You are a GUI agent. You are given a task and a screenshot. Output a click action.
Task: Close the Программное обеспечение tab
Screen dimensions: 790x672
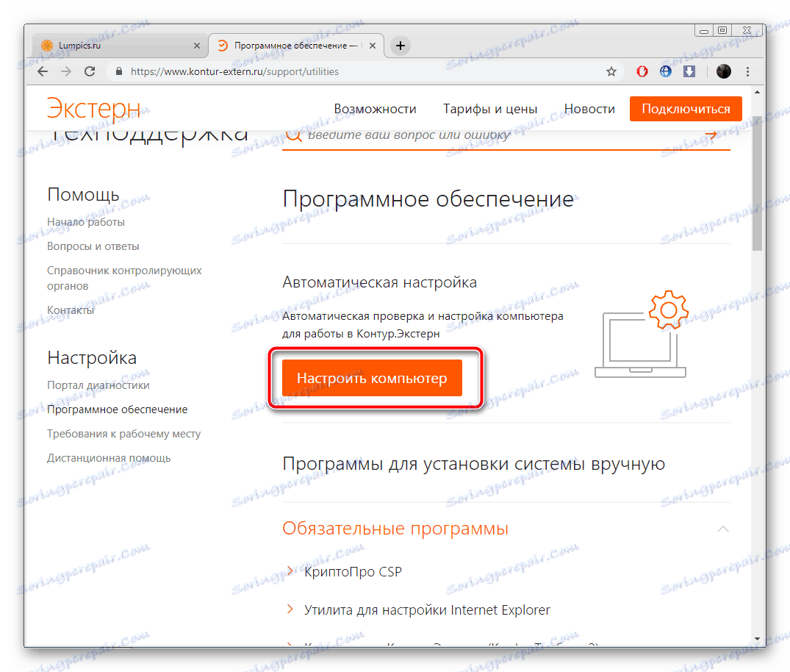point(373,46)
